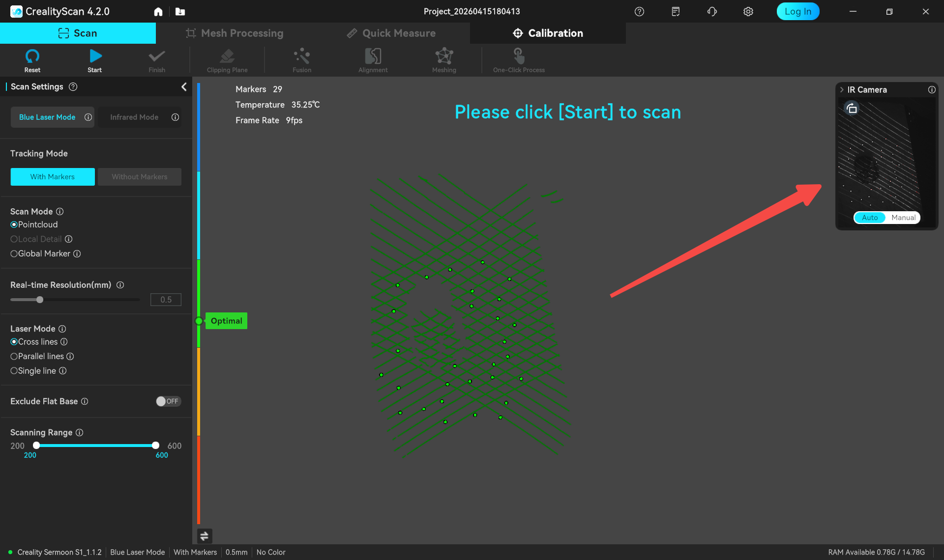Choose Parallel lines laser mode
The height and width of the screenshot is (560, 944).
(x=14, y=357)
